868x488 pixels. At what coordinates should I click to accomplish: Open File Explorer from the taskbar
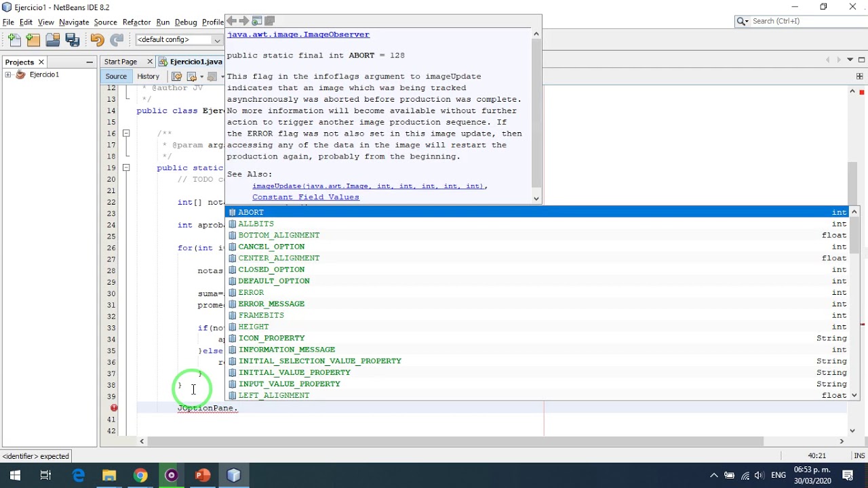point(109,476)
